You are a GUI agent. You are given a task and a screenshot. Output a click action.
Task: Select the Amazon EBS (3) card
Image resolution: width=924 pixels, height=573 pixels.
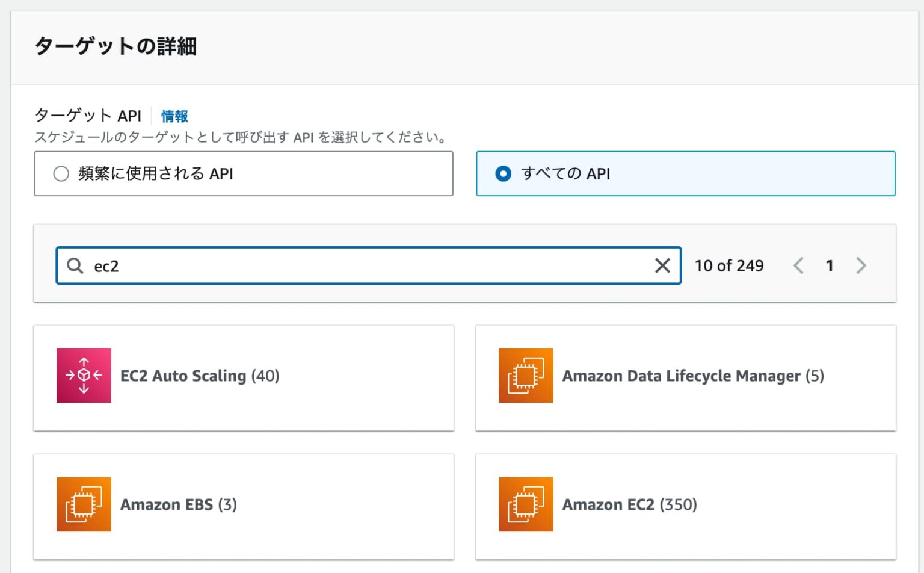[243, 506]
